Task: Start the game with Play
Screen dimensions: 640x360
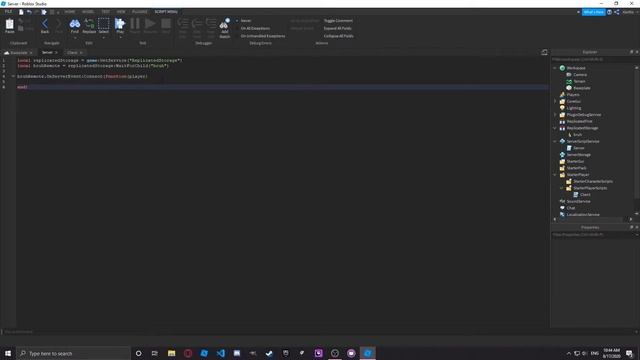Action: point(120,26)
